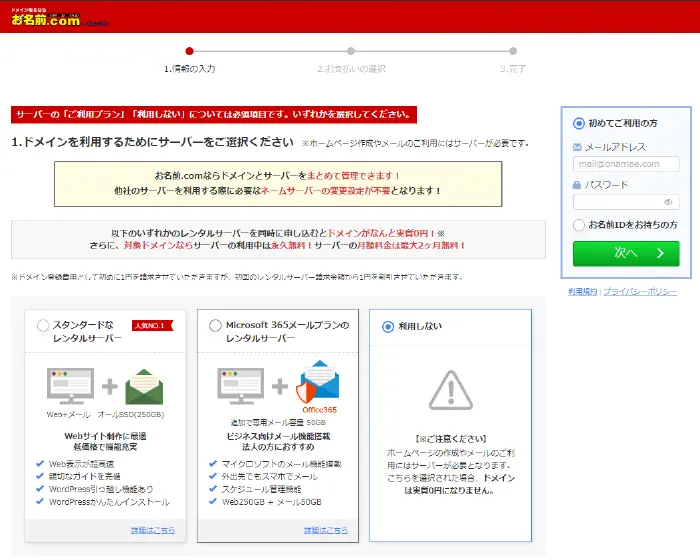Click the Web表示が超高速 feature text

point(81,464)
